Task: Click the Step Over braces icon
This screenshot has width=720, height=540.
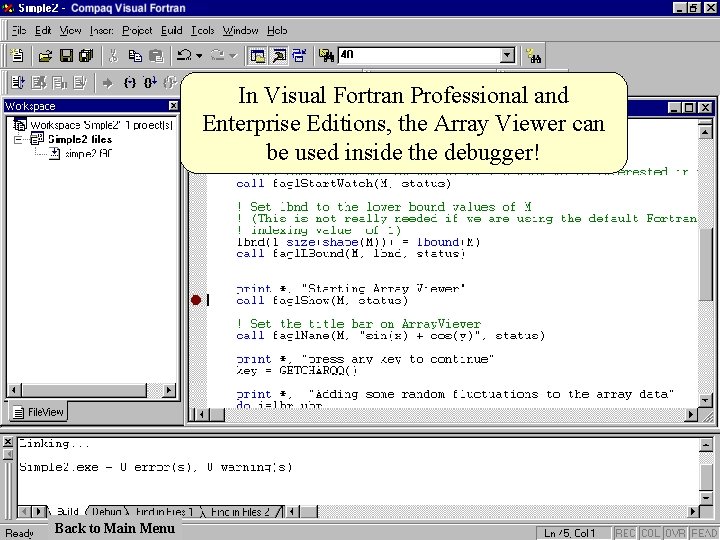Action: pos(150,83)
